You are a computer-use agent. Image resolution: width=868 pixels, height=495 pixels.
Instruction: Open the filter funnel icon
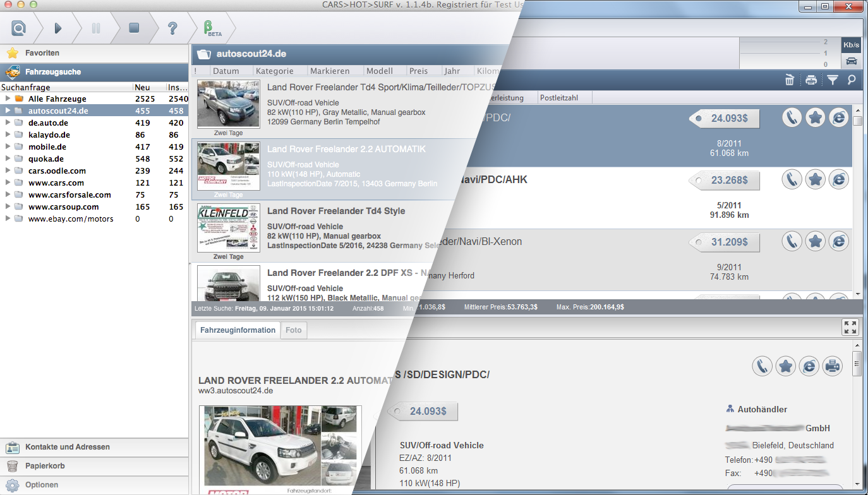click(833, 80)
